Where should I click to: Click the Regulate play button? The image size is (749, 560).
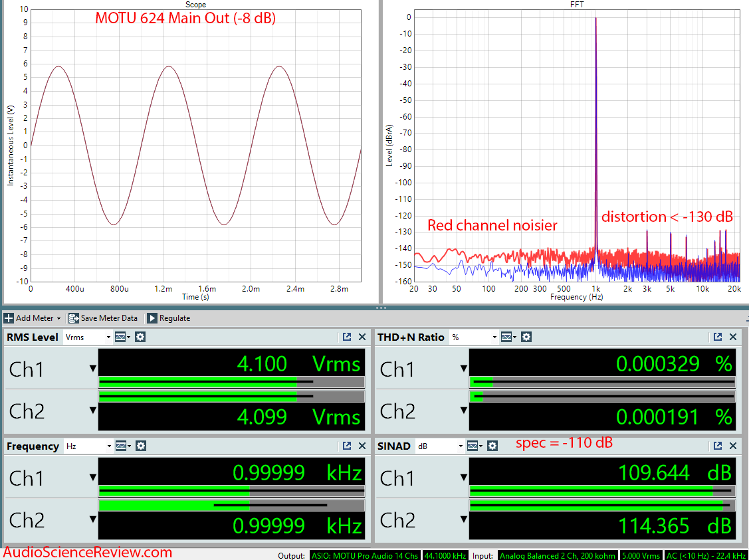click(x=152, y=318)
